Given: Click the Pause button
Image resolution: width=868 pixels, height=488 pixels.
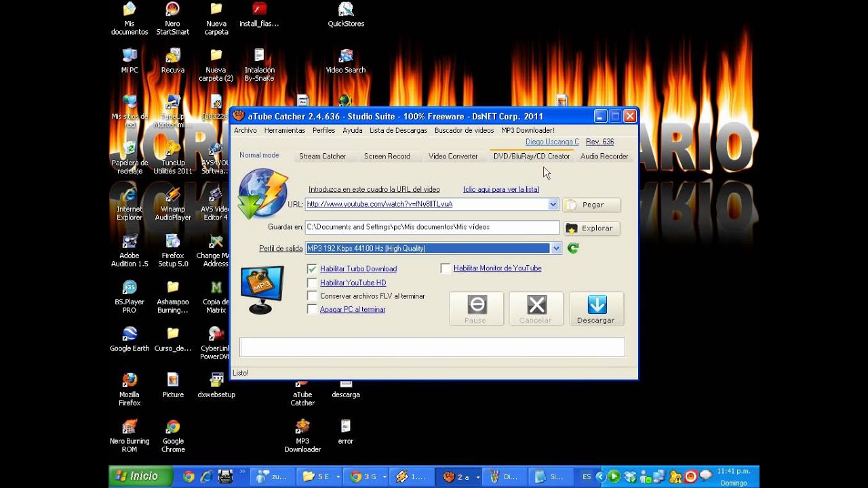Looking at the screenshot, I should (476, 309).
